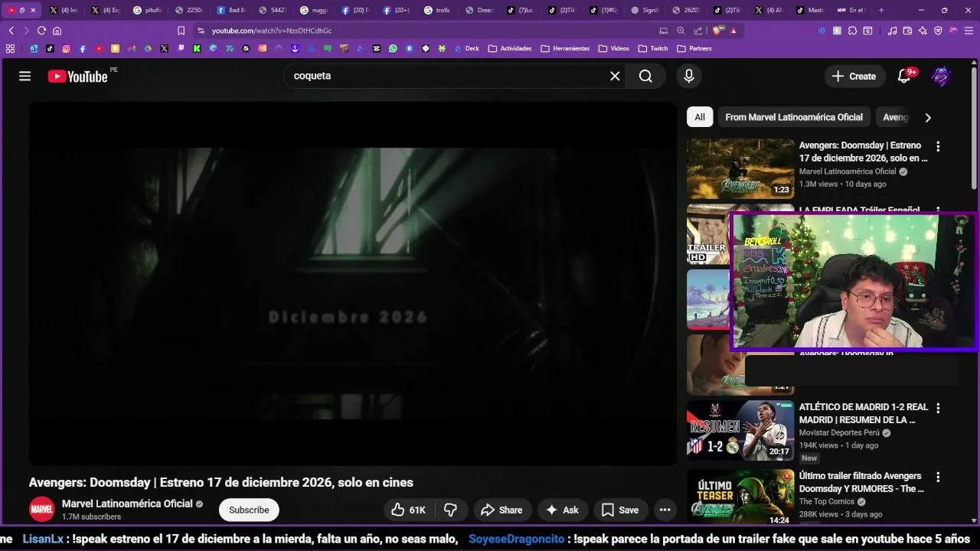Image resolution: width=980 pixels, height=551 pixels.
Task: Bookmark this page in address bar
Action: [181, 31]
